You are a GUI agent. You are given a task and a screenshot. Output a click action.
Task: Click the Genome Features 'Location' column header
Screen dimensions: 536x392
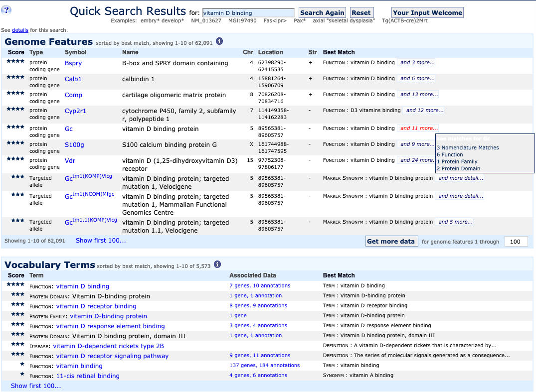270,52
